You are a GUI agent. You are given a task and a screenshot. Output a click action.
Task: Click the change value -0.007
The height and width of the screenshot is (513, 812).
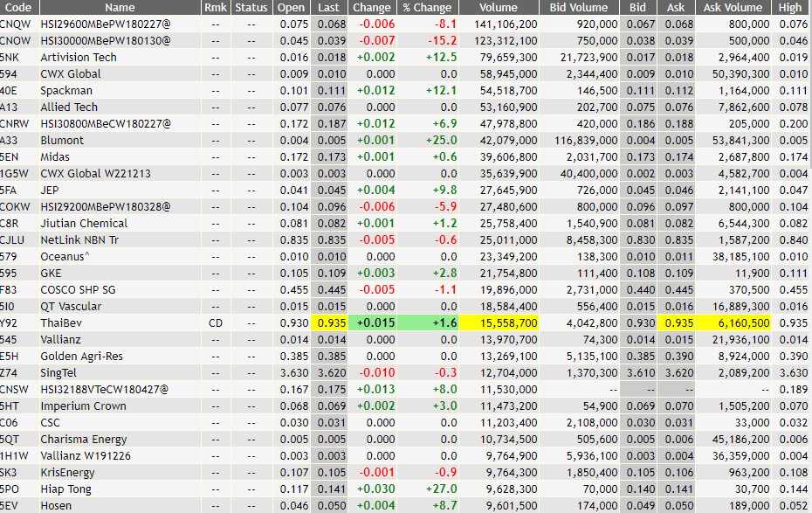(377, 40)
